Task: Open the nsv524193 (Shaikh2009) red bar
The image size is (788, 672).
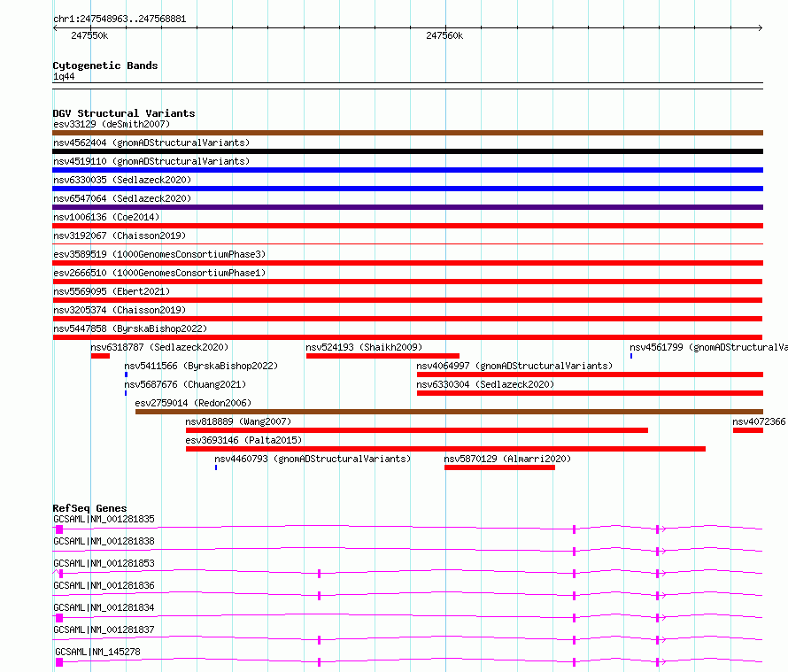Action: [x=382, y=356]
